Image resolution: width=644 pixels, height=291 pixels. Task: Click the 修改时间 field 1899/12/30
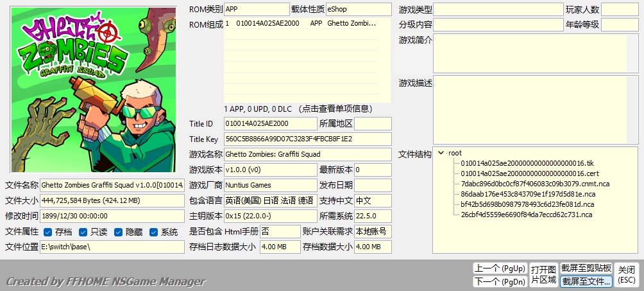point(112,216)
